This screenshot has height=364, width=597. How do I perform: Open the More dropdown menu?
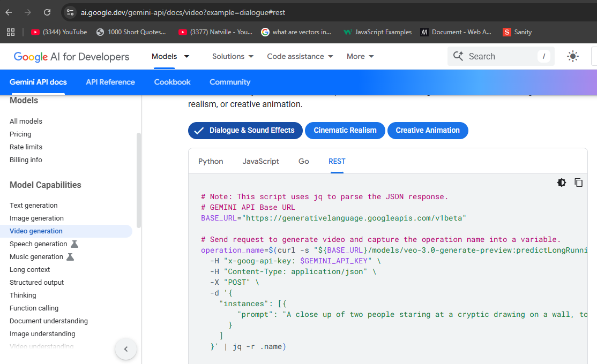[x=360, y=56]
